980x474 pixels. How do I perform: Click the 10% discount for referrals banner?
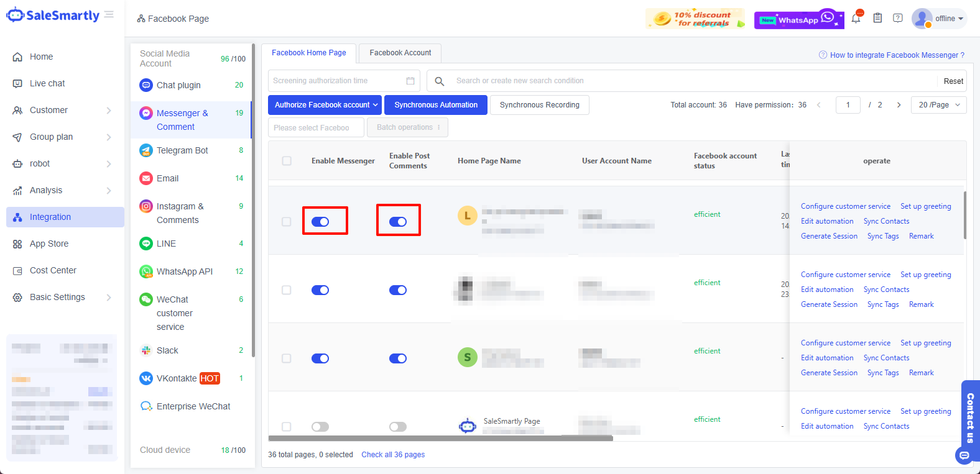pyautogui.click(x=695, y=19)
